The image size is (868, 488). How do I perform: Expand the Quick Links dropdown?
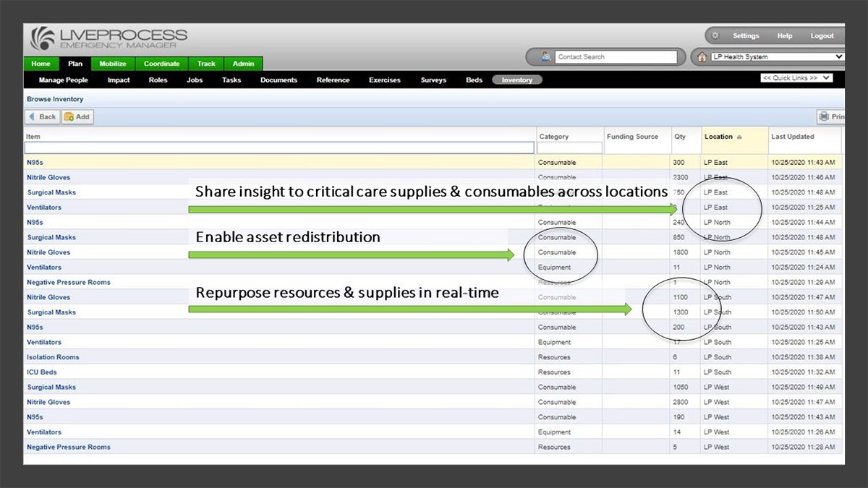point(796,78)
